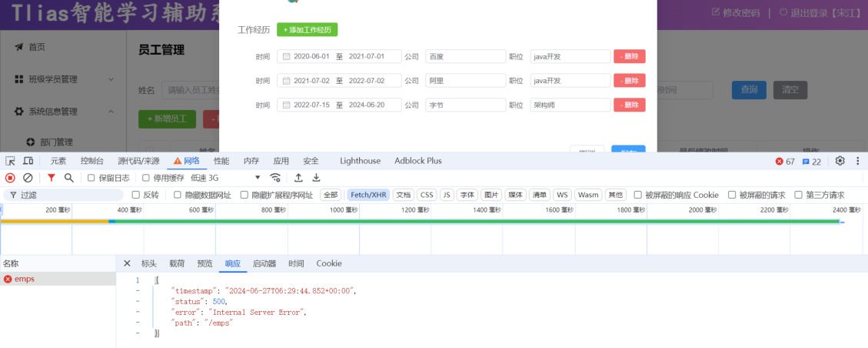Open 标头 request tab
The height and width of the screenshot is (348, 868).
[x=149, y=264]
